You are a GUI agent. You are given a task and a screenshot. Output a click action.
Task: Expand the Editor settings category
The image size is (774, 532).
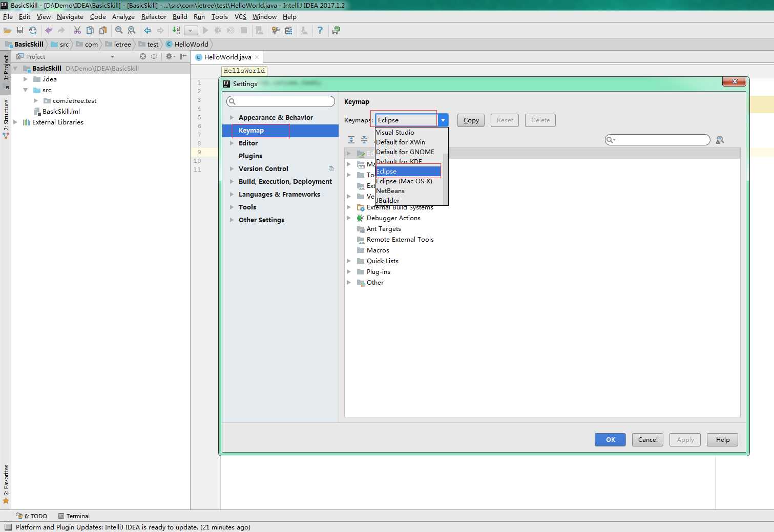(232, 143)
